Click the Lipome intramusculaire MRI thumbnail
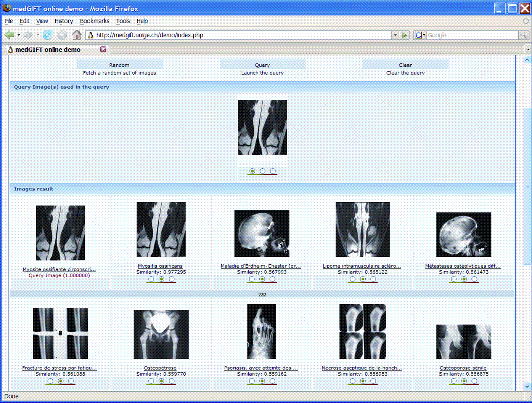The height and width of the screenshot is (403, 532). click(363, 230)
